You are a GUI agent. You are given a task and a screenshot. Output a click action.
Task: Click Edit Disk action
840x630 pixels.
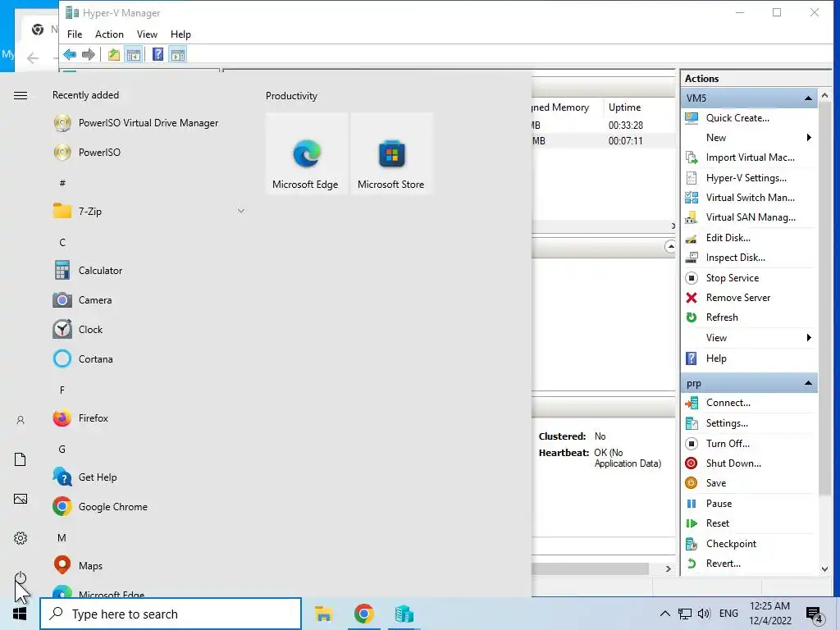point(728,238)
